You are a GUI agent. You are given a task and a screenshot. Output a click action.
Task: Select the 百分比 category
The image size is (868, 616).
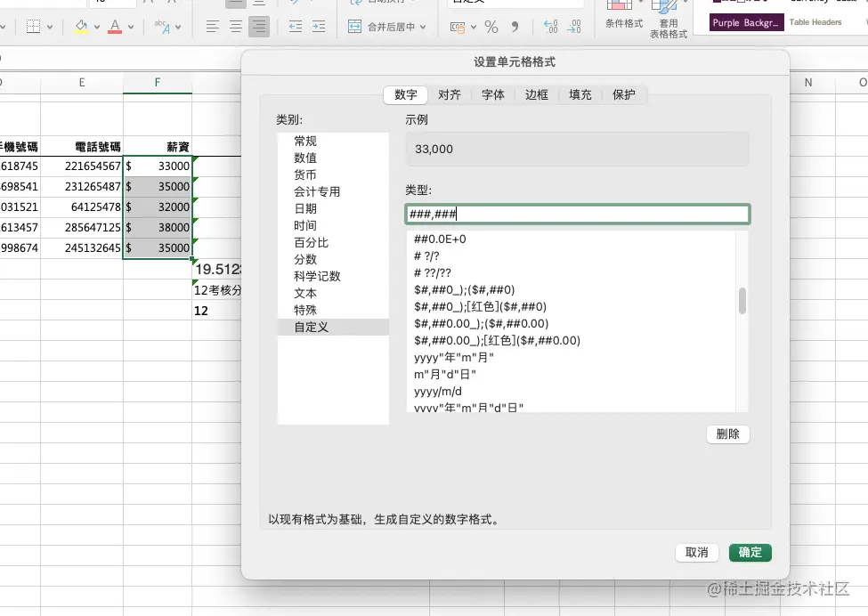[333, 242]
